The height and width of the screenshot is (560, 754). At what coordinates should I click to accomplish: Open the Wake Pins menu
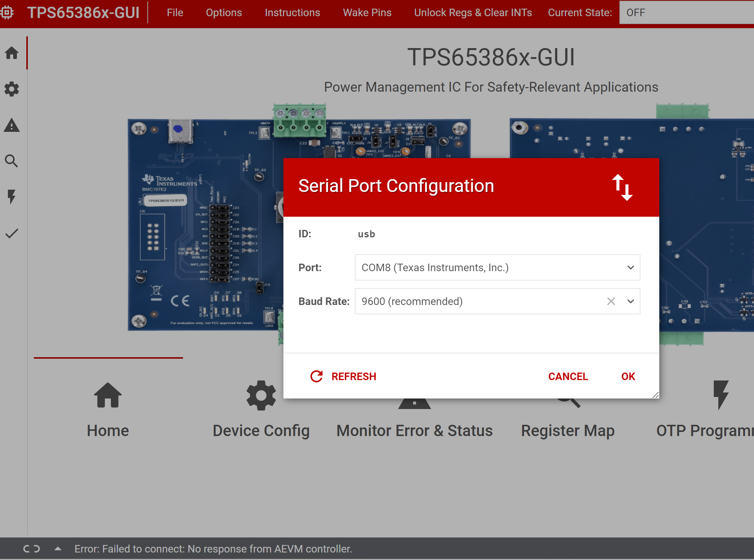(x=367, y=12)
